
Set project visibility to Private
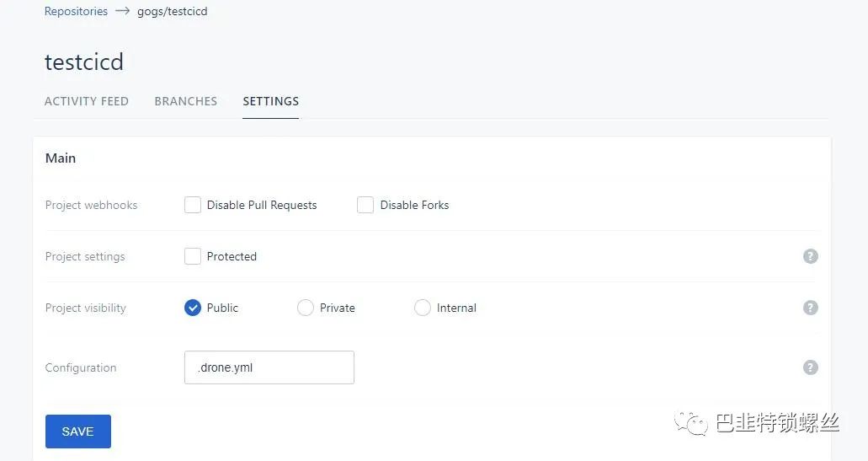[306, 308]
